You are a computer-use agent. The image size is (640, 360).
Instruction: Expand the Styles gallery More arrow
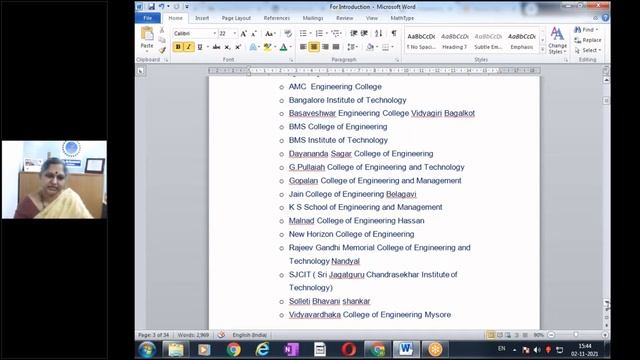pos(542,49)
